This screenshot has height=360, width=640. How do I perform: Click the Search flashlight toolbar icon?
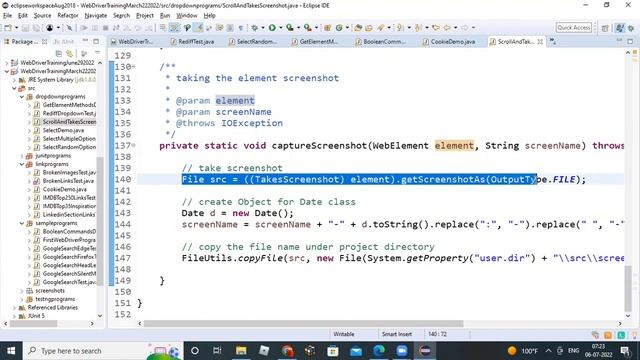pos(381,28)
